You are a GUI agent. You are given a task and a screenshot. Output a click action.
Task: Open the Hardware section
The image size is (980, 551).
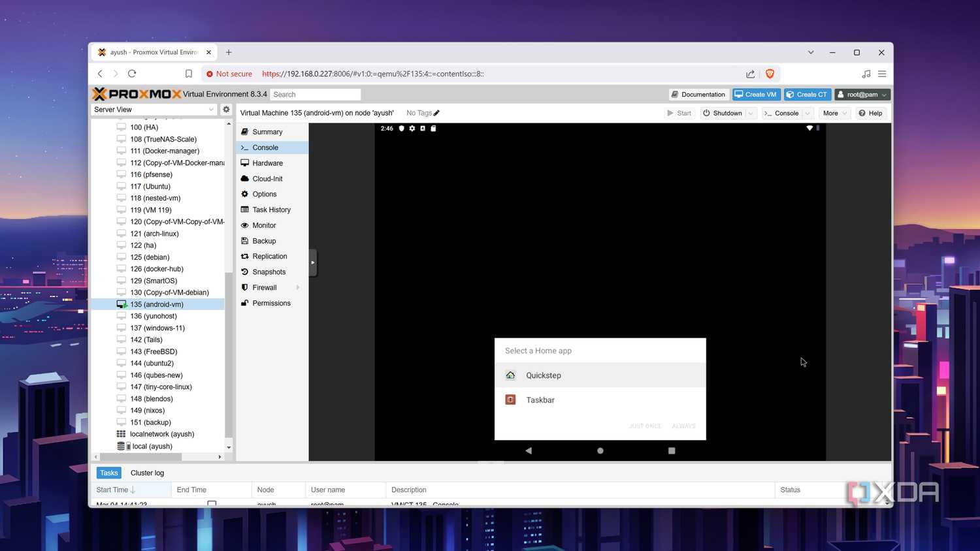click(x=272, y=163)
